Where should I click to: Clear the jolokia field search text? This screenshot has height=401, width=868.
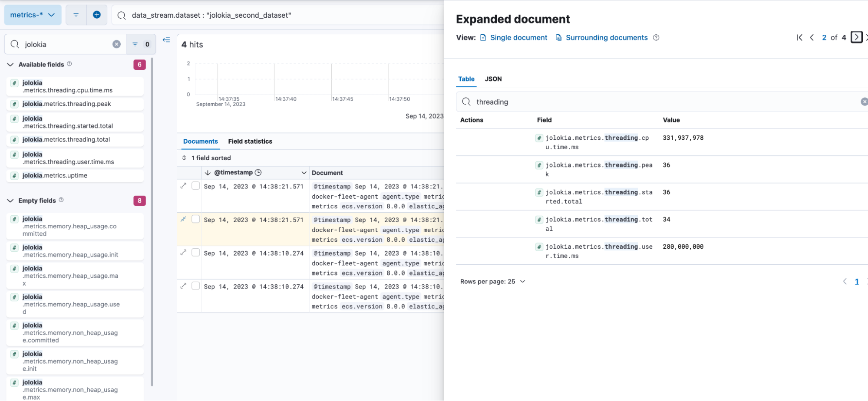tap(116, 44)
